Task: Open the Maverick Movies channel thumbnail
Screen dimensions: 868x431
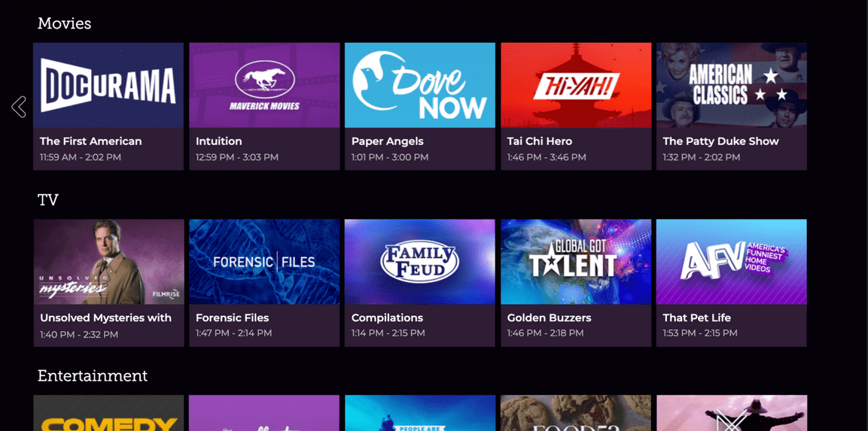Action: 264,85
